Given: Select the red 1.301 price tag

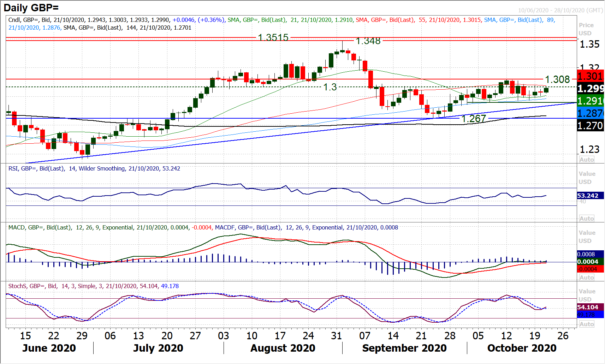Looking at the screenshot, I should pyautogui.click(x=590, y=76).
